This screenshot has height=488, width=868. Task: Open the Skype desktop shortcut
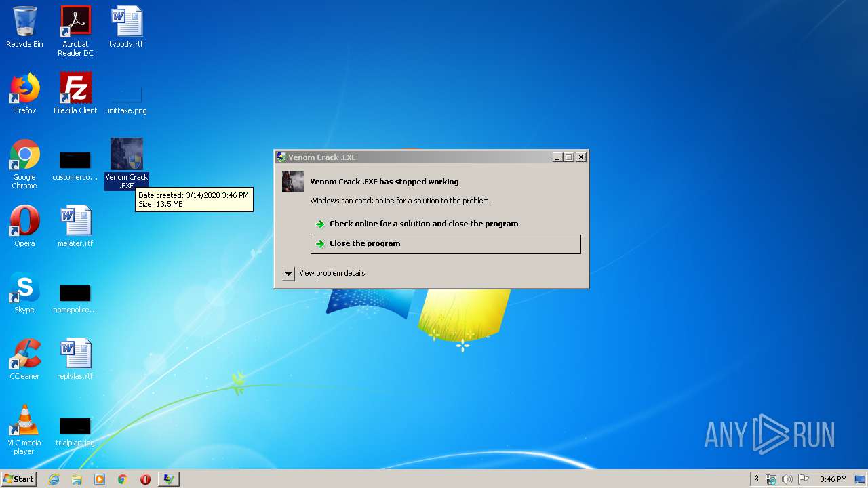tap(24, 293)
